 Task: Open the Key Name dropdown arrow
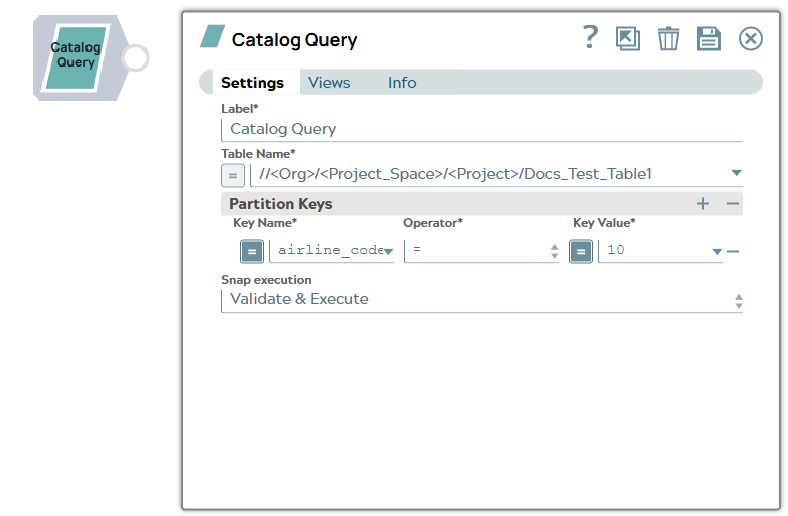[387, 252]
